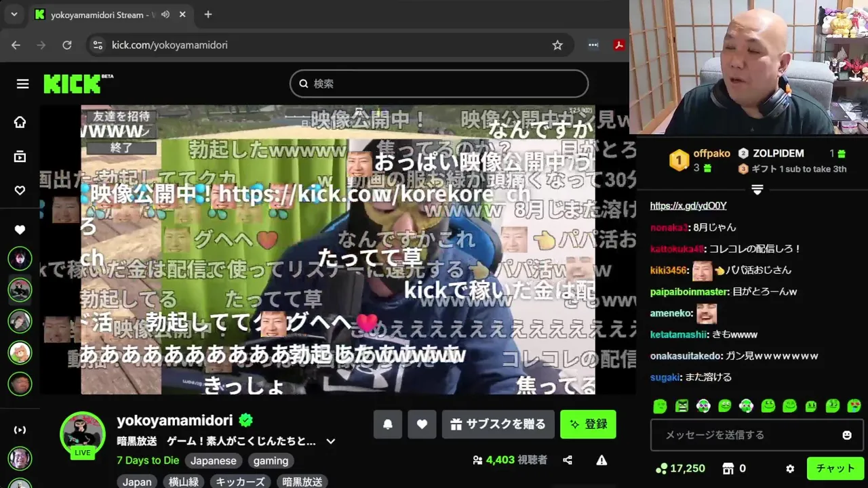Go to Kick home via logo
This screenshot has width=868, height=488.
(73, 84)
